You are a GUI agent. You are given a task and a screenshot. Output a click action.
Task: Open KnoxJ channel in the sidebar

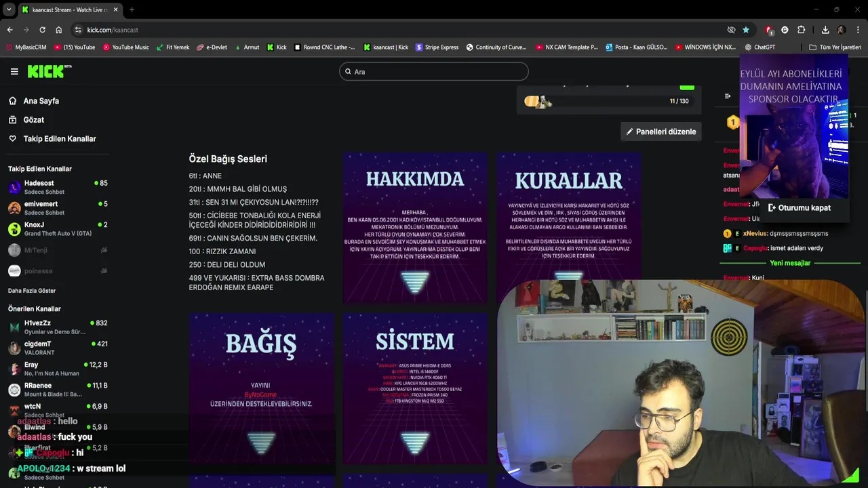pos(58,229)
